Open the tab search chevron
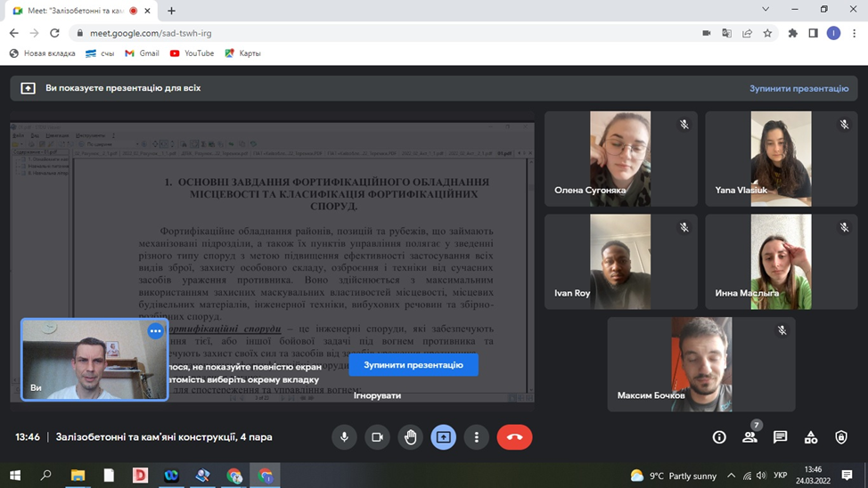The height and width of the screenshot is (488, 868). pyautogui.click(x=766, y=10)
